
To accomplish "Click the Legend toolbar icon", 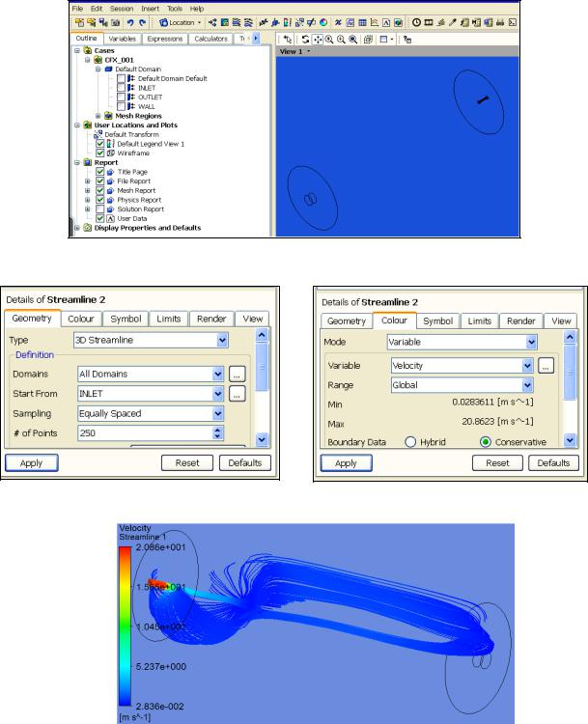I will click(287, 22).
